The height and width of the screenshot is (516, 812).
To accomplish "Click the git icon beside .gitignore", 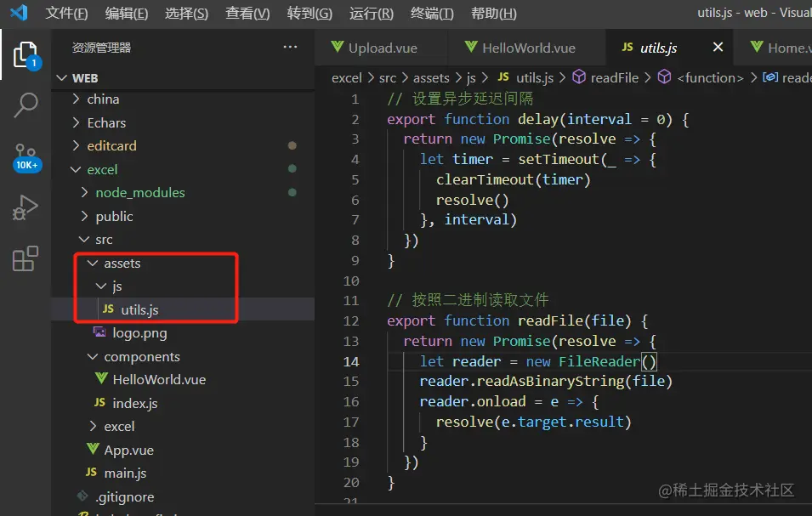I will coord(82,496).
